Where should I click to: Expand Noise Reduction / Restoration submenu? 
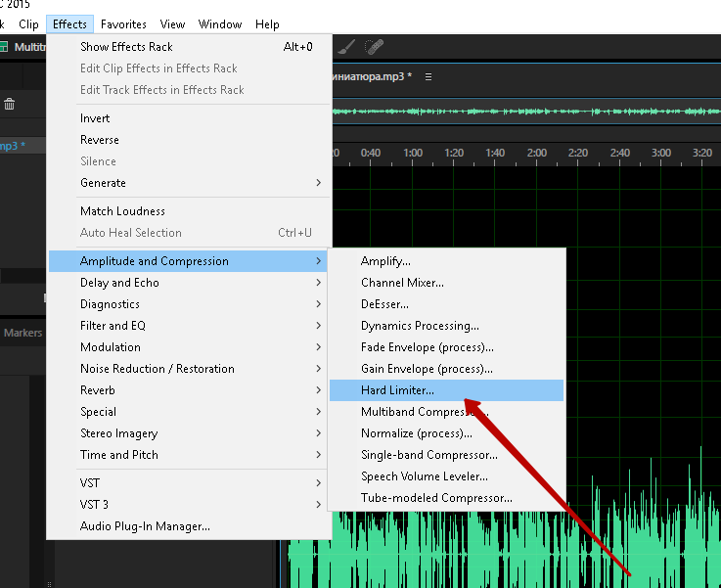pos(188,369)
